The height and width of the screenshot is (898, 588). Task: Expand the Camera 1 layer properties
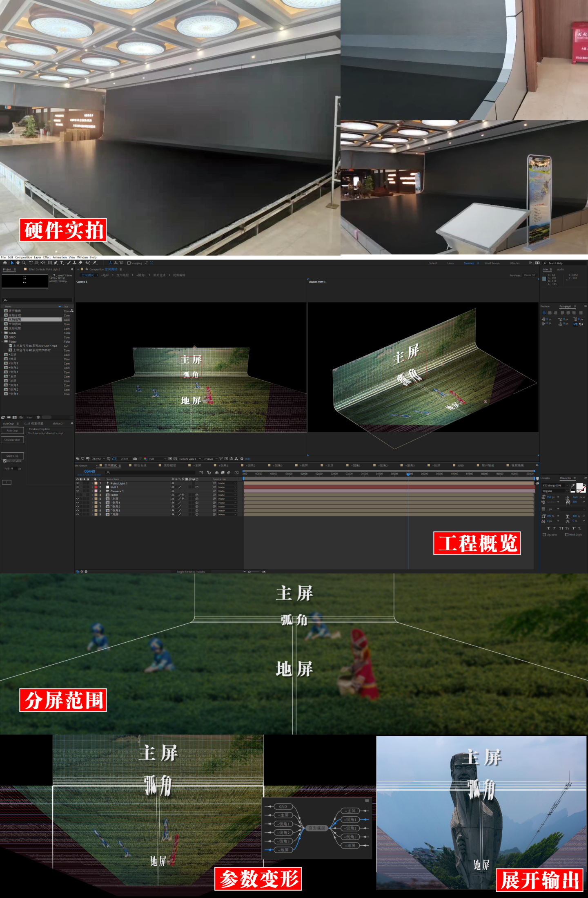click(93, 491)
